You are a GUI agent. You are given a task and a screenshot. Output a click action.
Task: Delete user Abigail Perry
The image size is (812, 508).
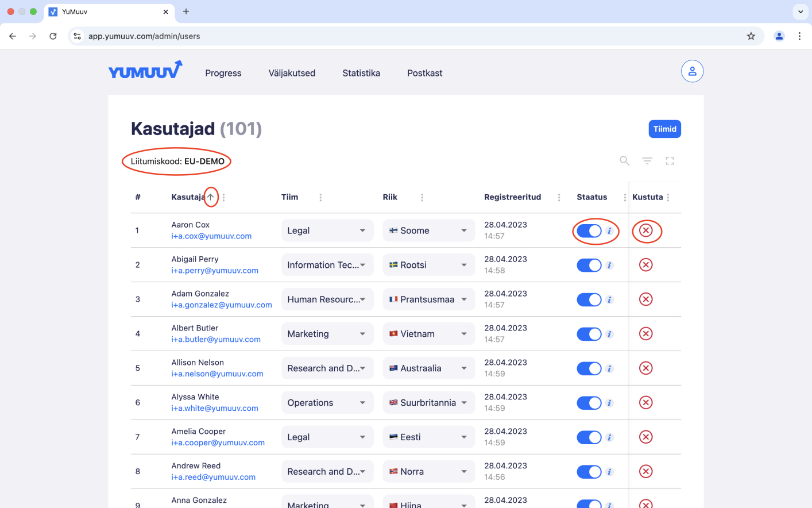(646, 265)
